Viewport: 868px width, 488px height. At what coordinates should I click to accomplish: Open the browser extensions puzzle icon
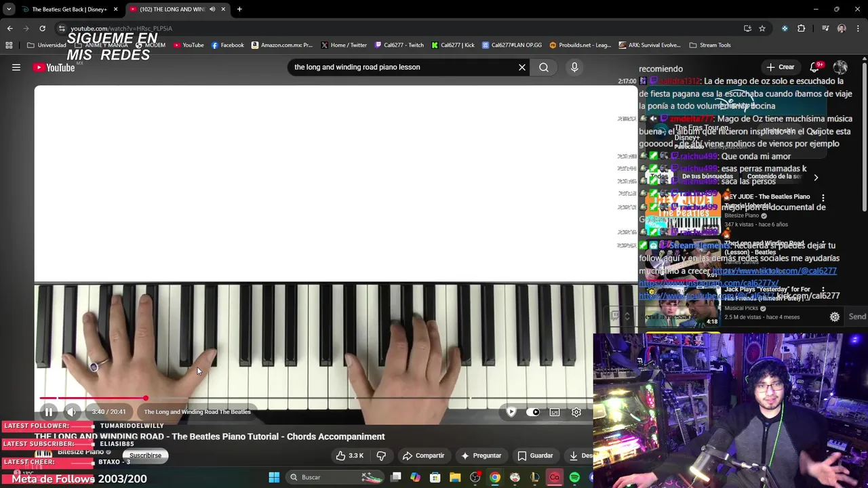(x=802, y=28)
